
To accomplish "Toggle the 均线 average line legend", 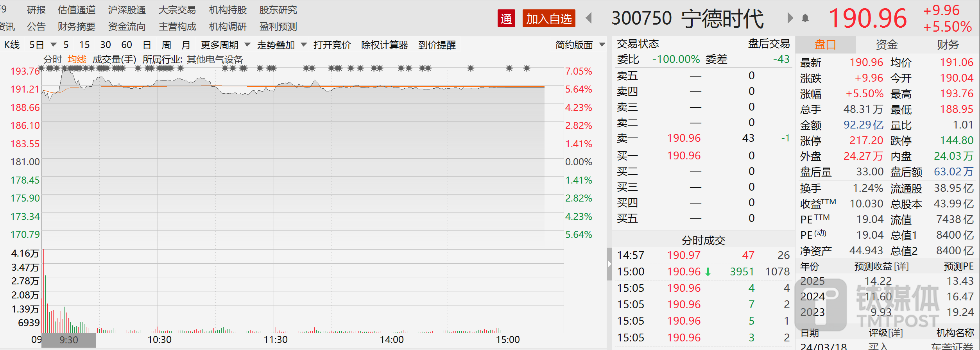I will (x=77, y=59).
